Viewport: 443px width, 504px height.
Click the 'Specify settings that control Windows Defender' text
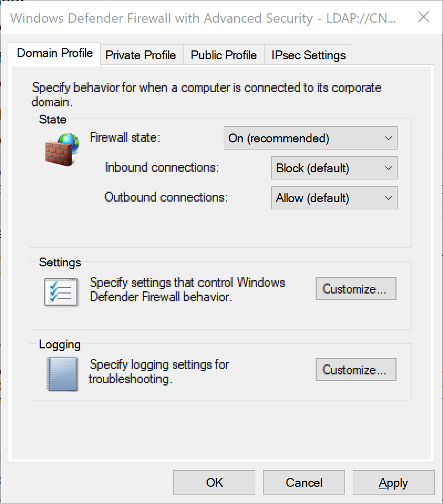(x=187, y=290)
